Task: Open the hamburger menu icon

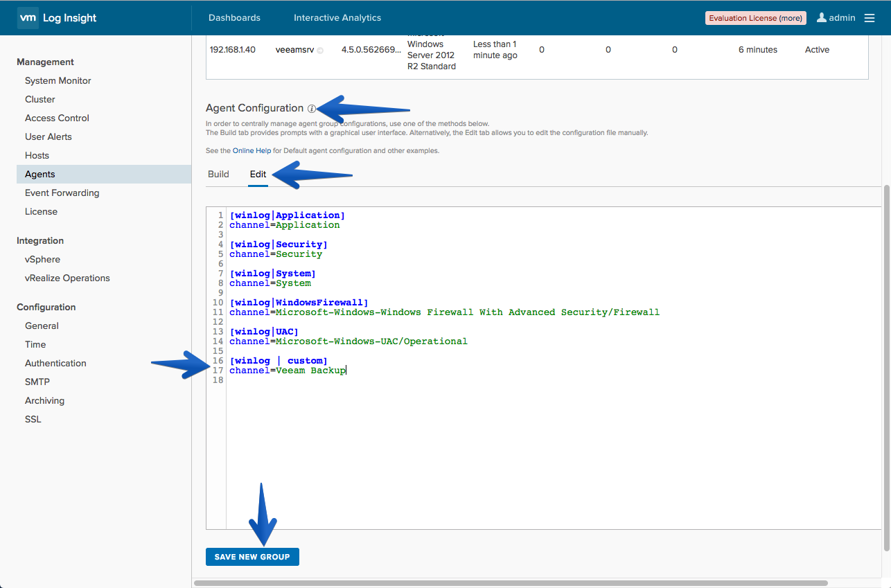Action: [870, 18]
